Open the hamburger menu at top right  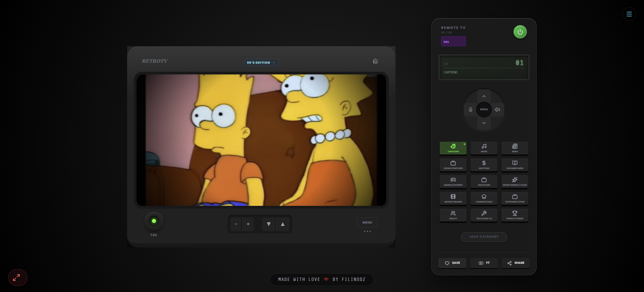point(629,14)
